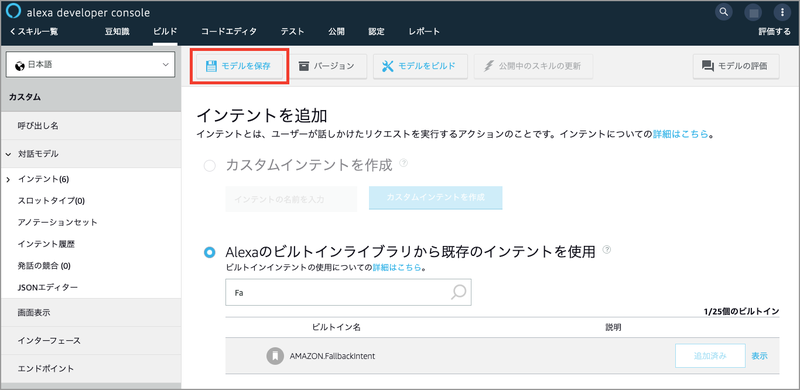Open 呼び出し名 in the sidebar
The width and height of the screenshot is (800, 390).
[91, 126]
